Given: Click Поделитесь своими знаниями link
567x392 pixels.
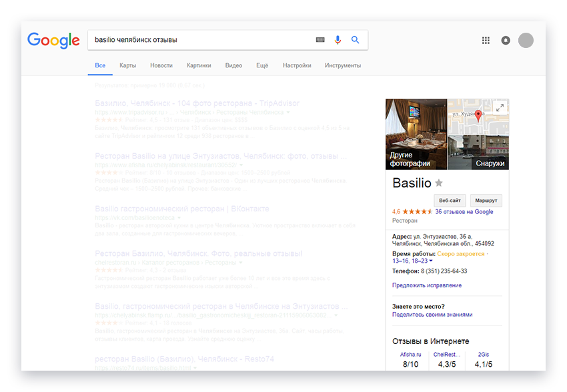Looking at the screenshot, I should point(432,315).
